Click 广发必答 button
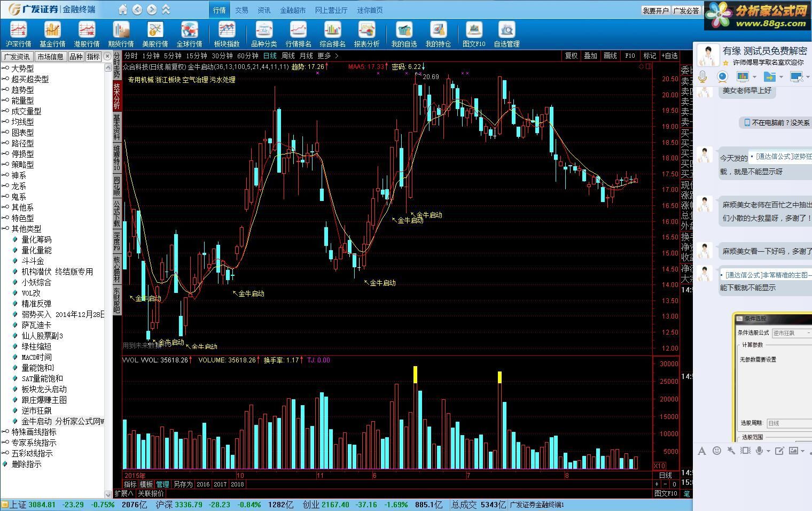Screen dimensions: 812x511 [x=686, y=10]
